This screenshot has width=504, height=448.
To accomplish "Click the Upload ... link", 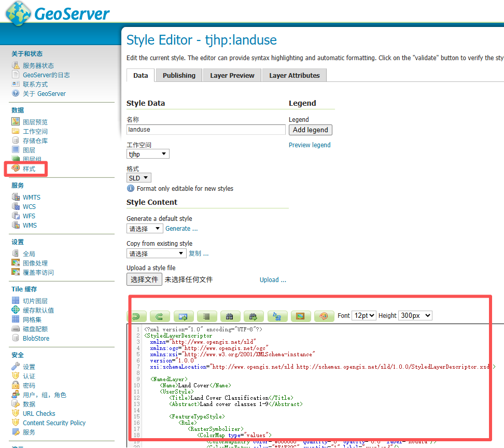I will tap(273, 280).
